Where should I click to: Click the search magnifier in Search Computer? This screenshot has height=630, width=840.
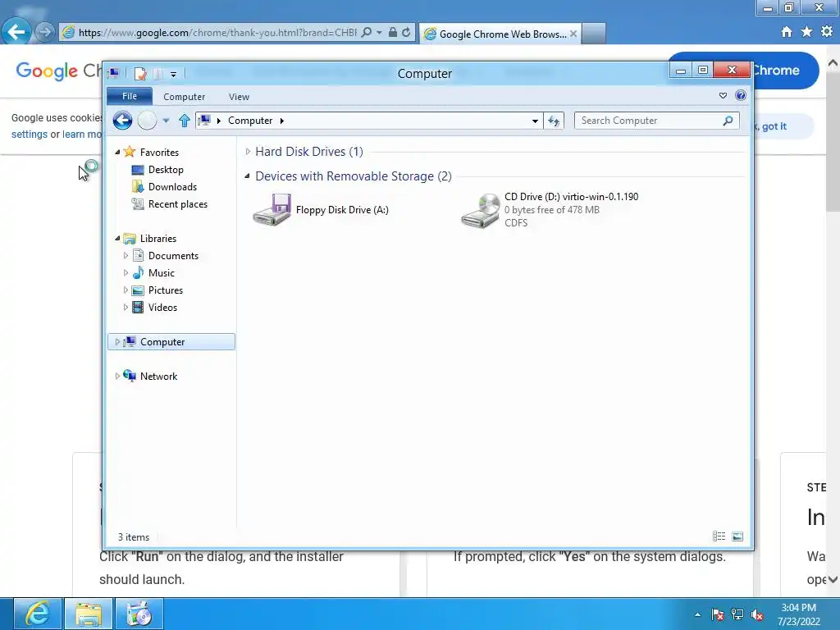(728, 121)
